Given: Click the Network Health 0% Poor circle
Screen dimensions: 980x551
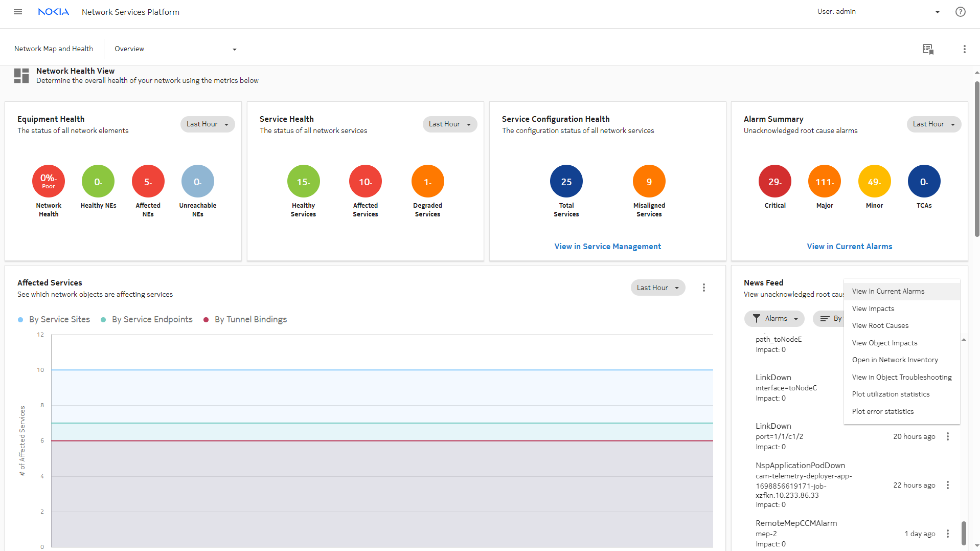Looking at the screenshot, I should tap(49, 181).
